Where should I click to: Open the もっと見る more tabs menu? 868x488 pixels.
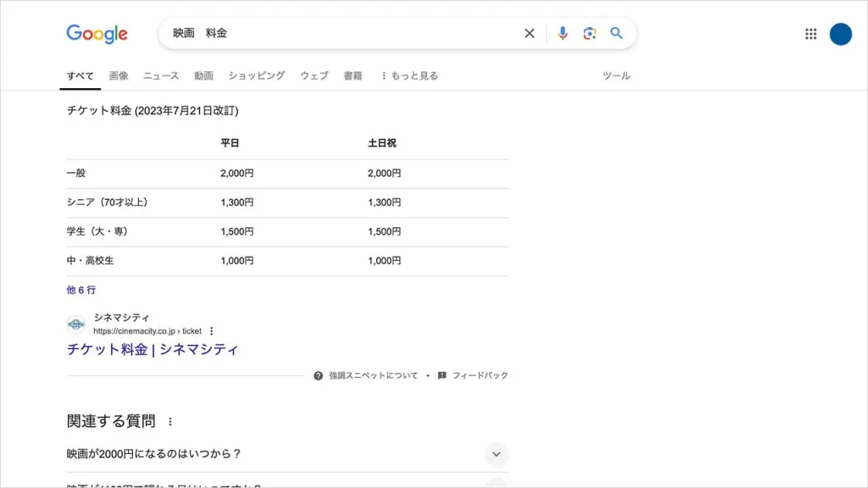click(409, 75)
